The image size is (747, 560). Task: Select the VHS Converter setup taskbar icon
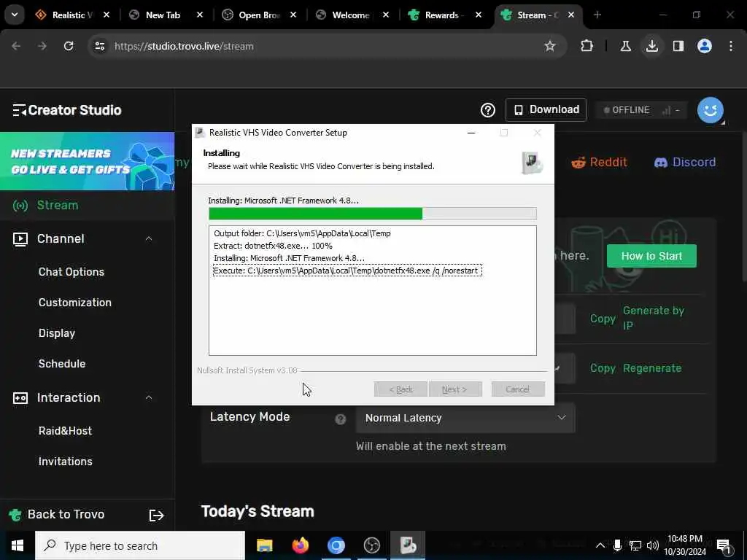(408, 545)
